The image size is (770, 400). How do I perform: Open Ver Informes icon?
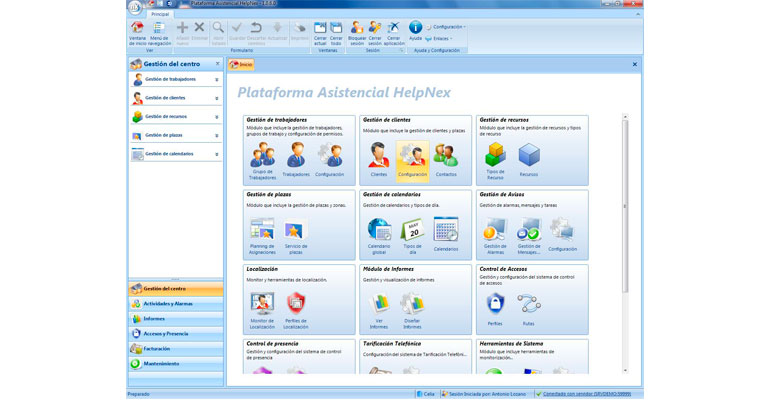point(379,310)
